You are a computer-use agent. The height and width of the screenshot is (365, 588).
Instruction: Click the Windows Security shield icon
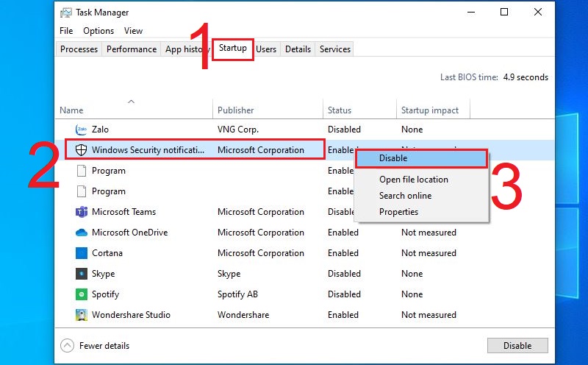coord(82,150)
